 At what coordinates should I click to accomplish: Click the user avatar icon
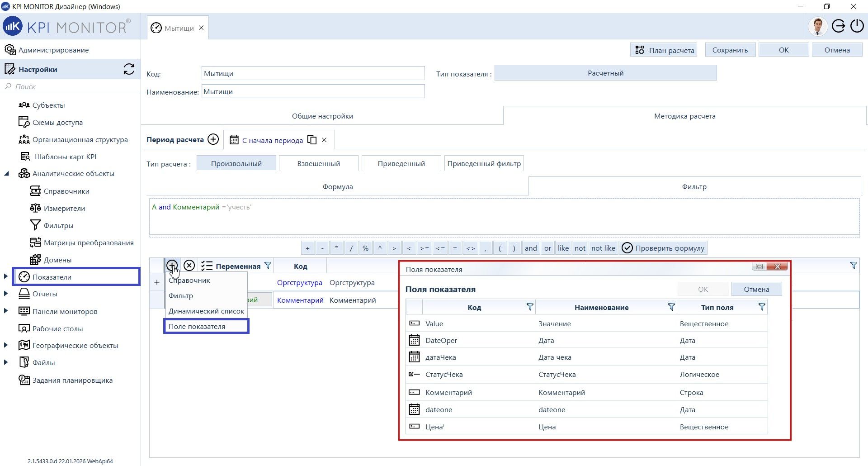(x=817, y=26)
